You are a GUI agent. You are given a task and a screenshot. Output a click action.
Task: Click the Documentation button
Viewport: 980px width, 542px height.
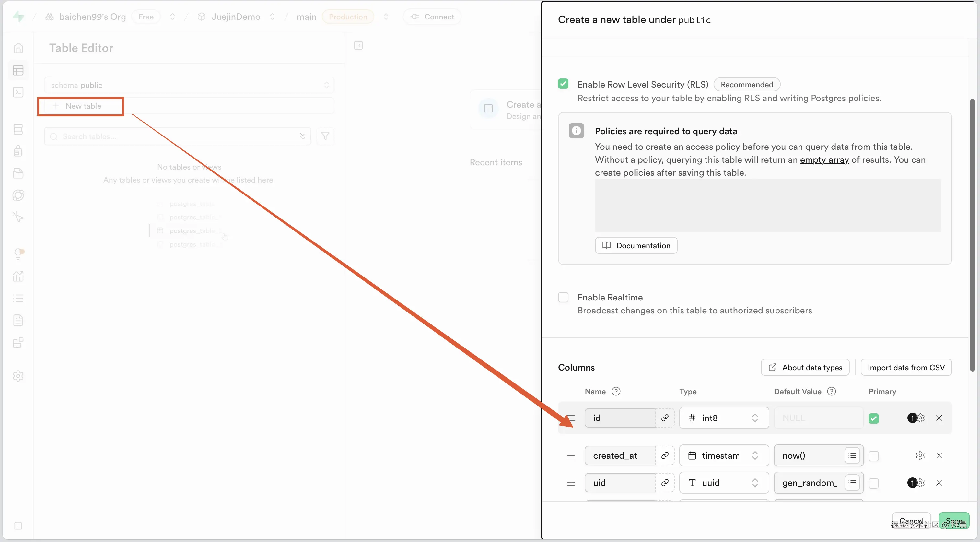pyautogui.click(x=636, y=245)
